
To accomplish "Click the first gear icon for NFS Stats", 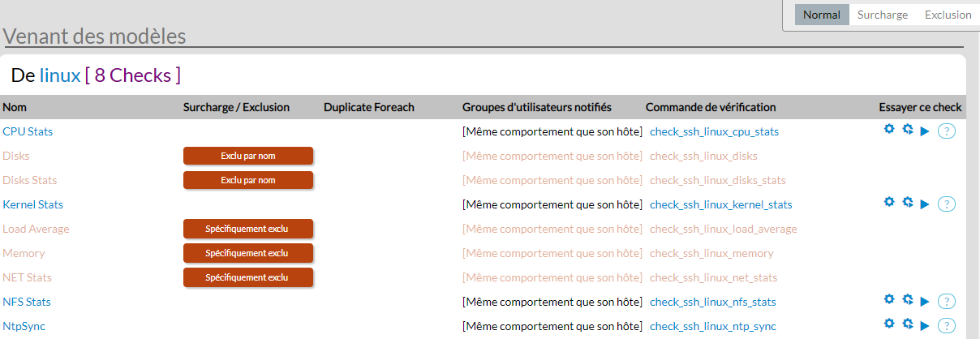I will 889,300.
